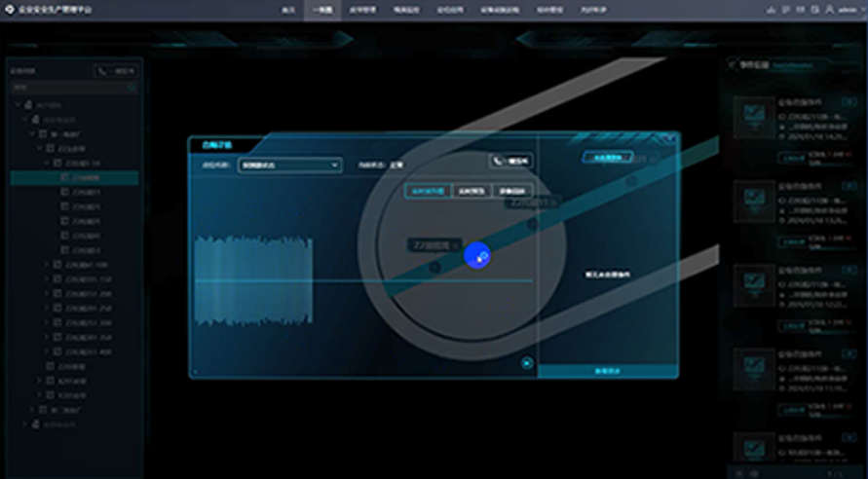The image size is (868, 479).
Task: Collapse the root node of device tree
Action: (x=18, y=105)
